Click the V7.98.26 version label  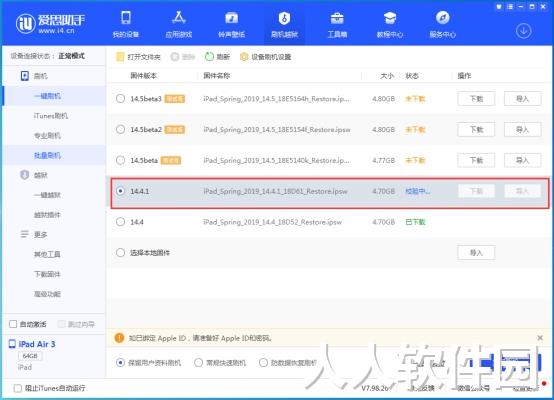tap(375, 388)
